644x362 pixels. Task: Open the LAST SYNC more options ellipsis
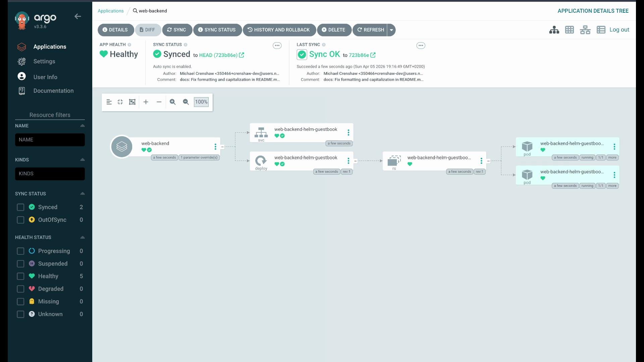coord(421,46)
